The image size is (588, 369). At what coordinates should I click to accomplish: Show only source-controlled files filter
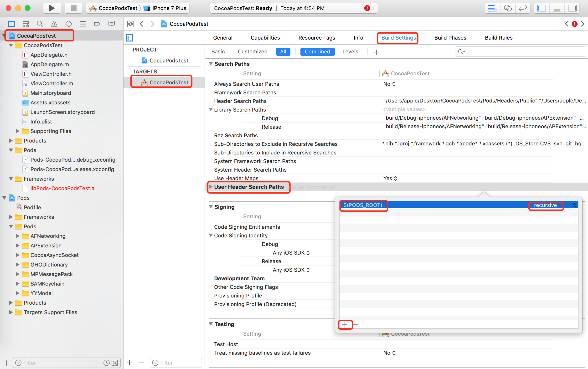(115, 363)
